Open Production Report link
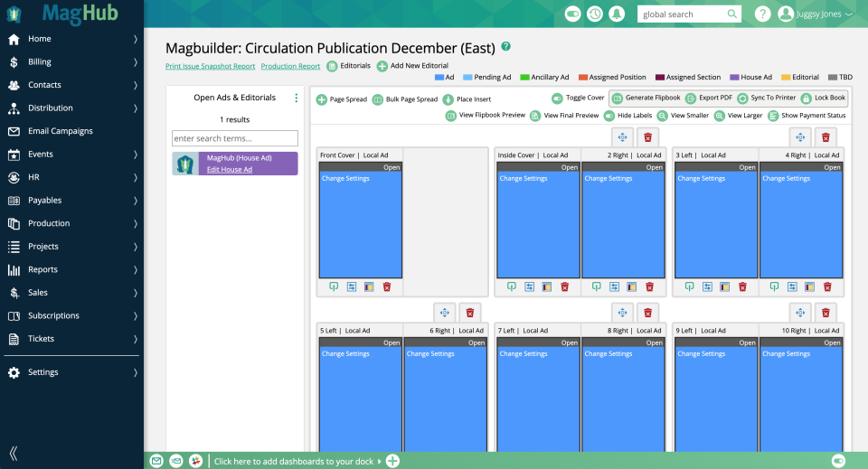 (x=290, y=66)
